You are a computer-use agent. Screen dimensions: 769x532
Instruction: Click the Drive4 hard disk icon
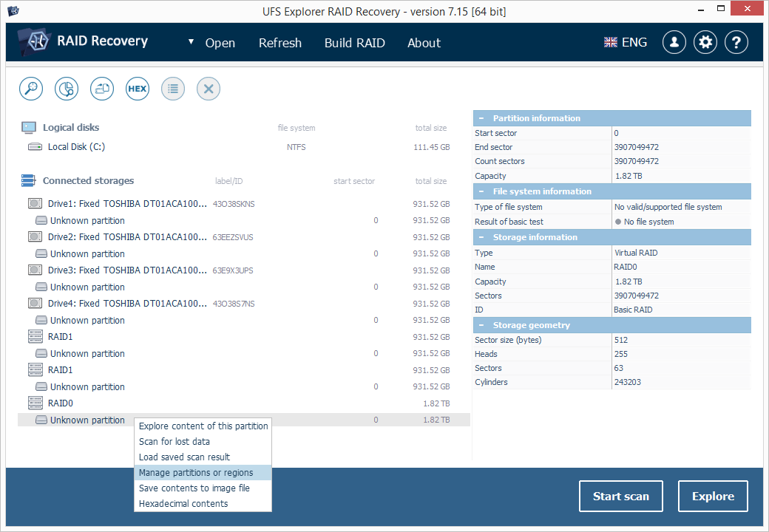coord(35,303)
